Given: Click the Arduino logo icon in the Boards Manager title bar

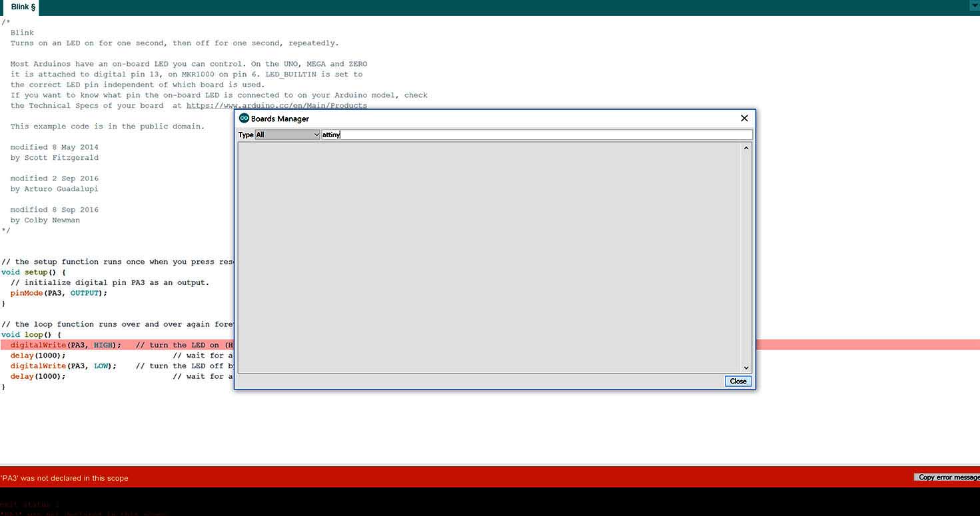Looking at the screenshot, I should click(x=245, y=119).
